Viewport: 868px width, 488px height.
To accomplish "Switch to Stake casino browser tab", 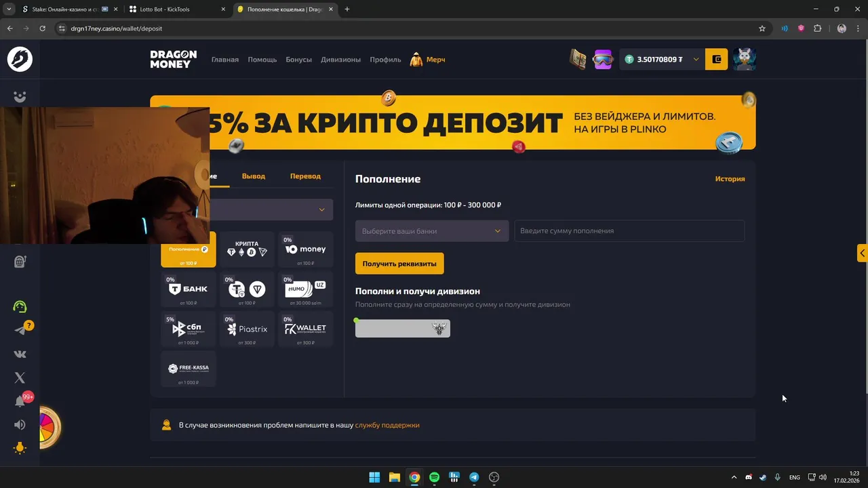I will pyautogui.click(x=69, y=9).
